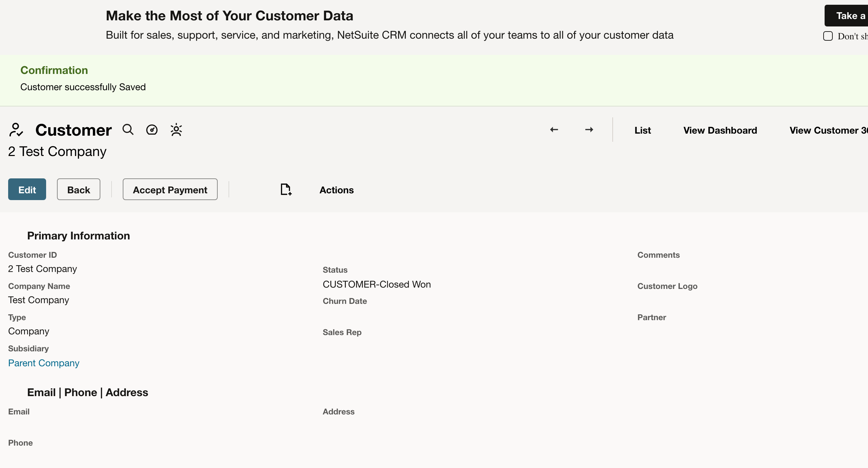Click the Customer successfully Saved message

coord(83,87)
